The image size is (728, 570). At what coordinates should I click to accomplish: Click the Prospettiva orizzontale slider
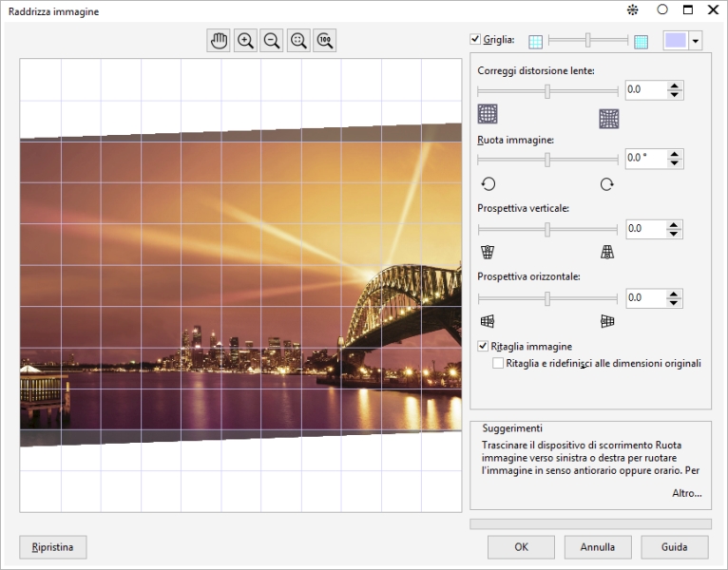coord(547,298)
